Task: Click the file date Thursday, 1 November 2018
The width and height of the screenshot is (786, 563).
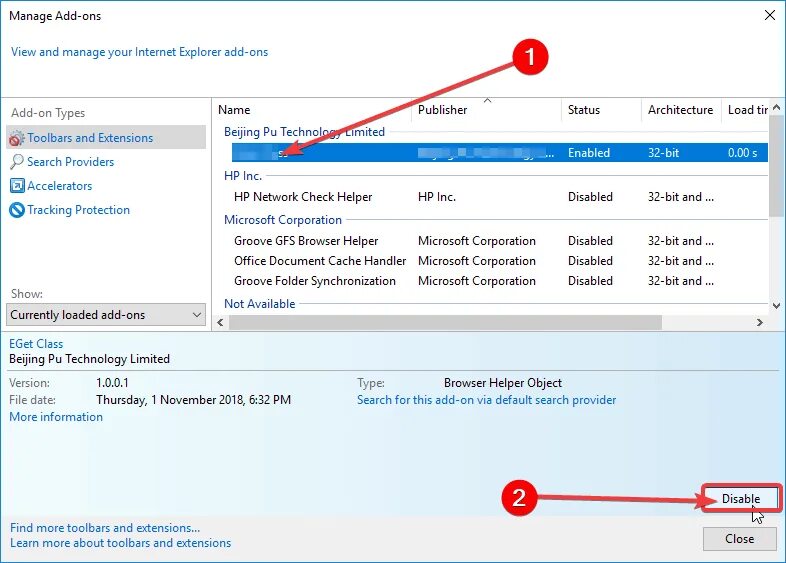Action: [193, 400]
